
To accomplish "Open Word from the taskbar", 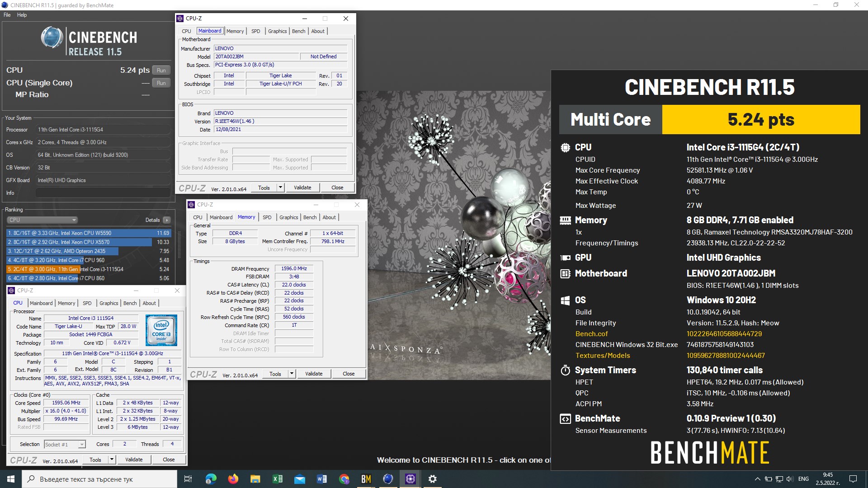I will 321,479.
